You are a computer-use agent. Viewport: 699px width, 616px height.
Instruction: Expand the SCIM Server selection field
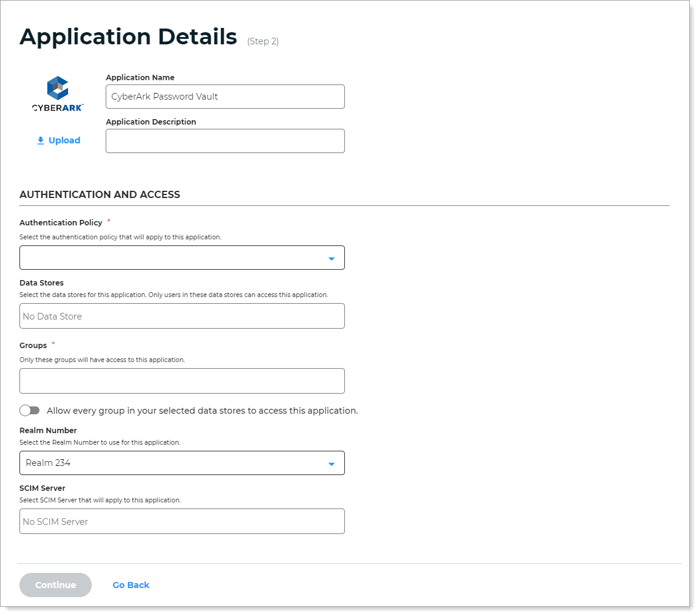click(182, 521)
